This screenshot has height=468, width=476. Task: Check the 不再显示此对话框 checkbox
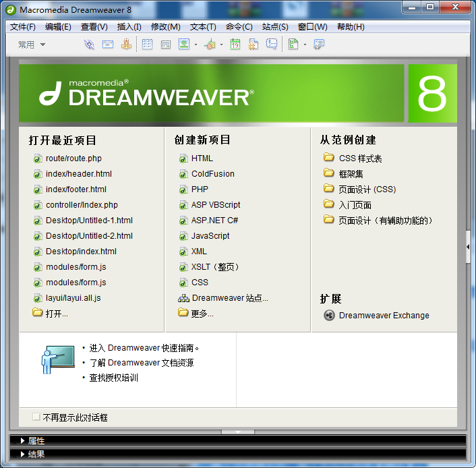click(x=36, y=417)
